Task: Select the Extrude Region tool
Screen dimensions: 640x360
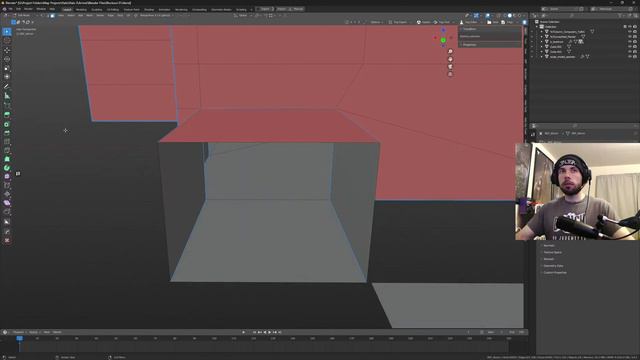Action: click(x=7, y=115)
